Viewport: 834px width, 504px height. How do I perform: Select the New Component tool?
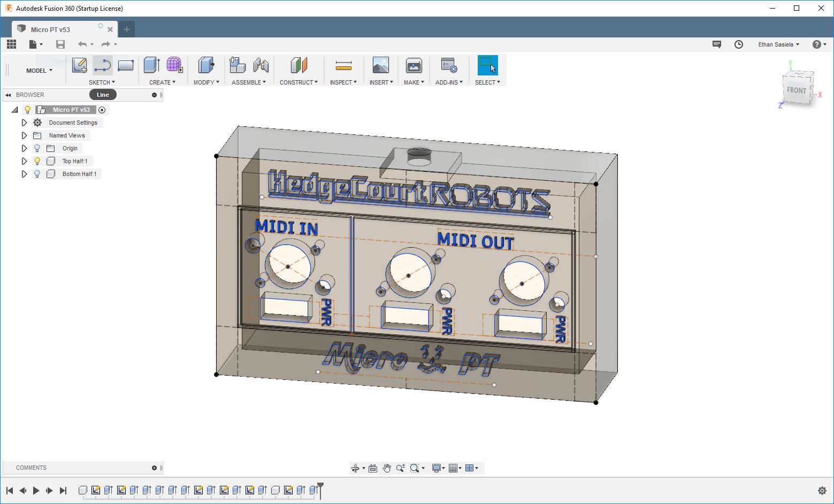(x=238, y=65)
